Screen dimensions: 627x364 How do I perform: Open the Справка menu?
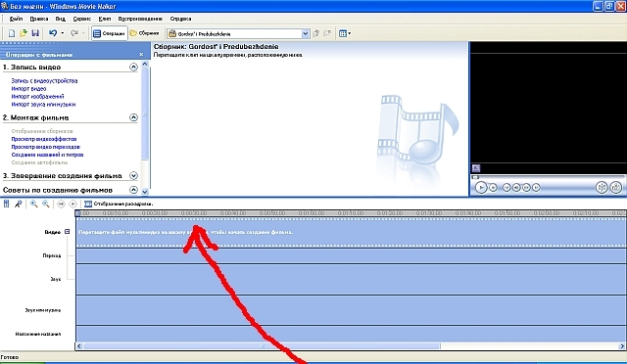(x=180, y=19)
